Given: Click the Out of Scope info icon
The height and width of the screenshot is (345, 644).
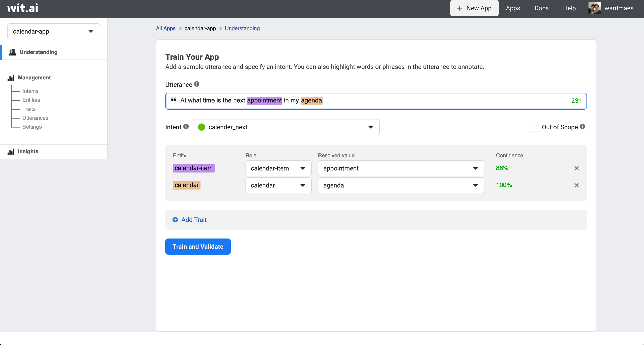Looking at the screenshot, I should pyautogui.click(x=582, y=126).
